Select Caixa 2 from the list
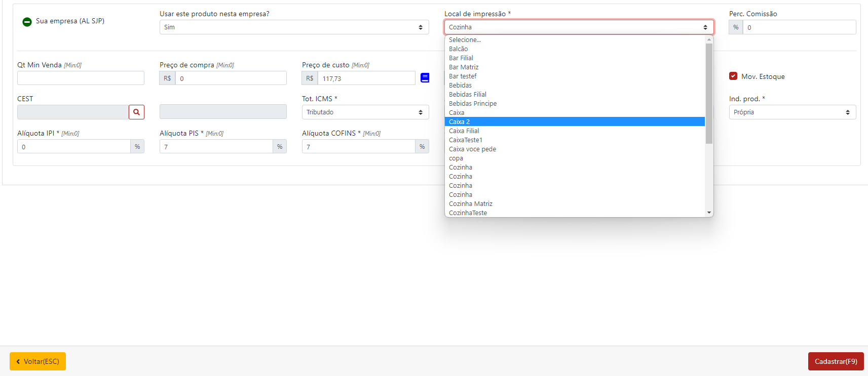Image resolution: width=868 pixels, height=376 pixels. coord(459,122)
